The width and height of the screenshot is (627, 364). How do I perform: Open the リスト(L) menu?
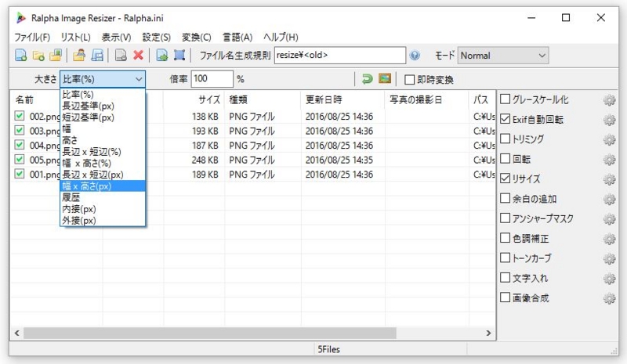(x=75, y=37)
